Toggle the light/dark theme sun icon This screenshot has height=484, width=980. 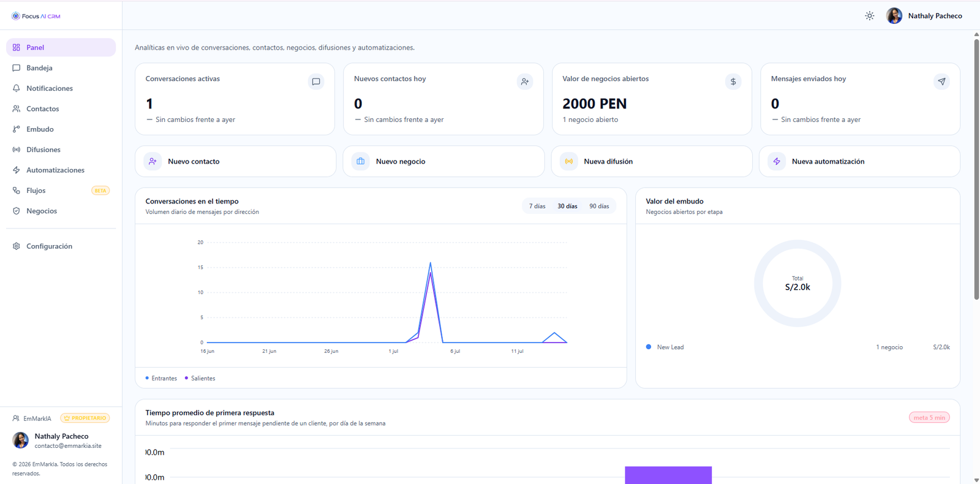870,16
